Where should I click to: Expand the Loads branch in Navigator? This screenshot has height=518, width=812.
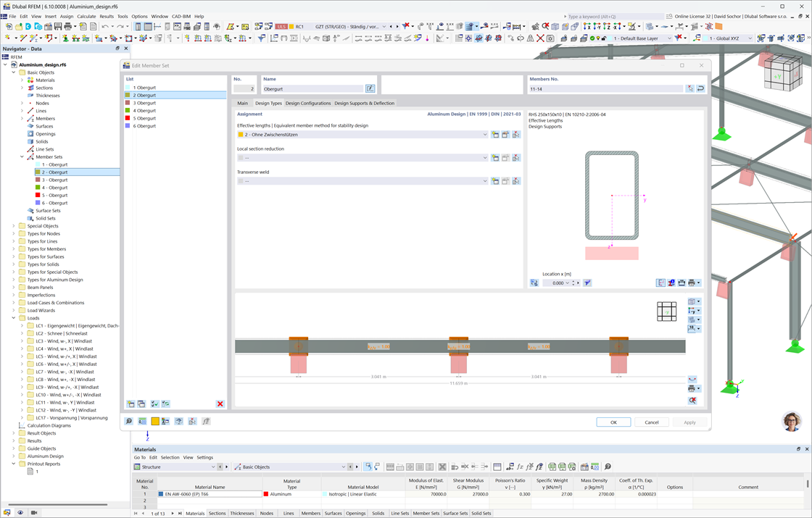coord(14,317)
